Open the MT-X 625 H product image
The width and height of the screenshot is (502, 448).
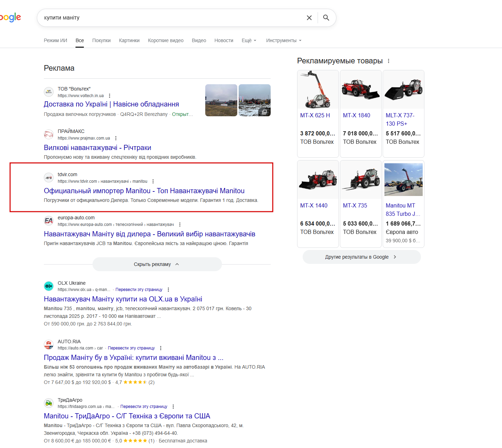318,89
